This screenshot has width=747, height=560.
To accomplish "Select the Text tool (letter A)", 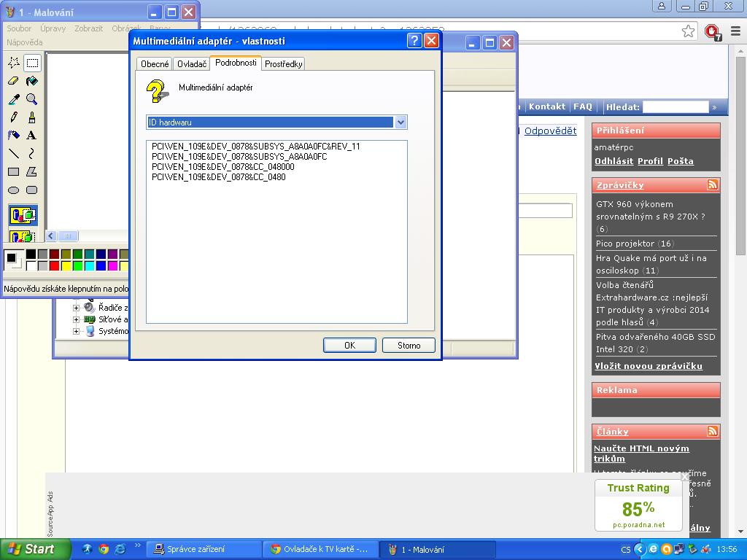I will [x=32, y=135].
